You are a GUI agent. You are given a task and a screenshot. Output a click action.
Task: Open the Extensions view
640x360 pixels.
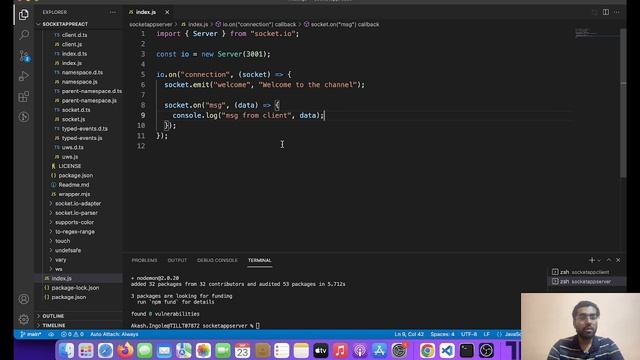24,97
